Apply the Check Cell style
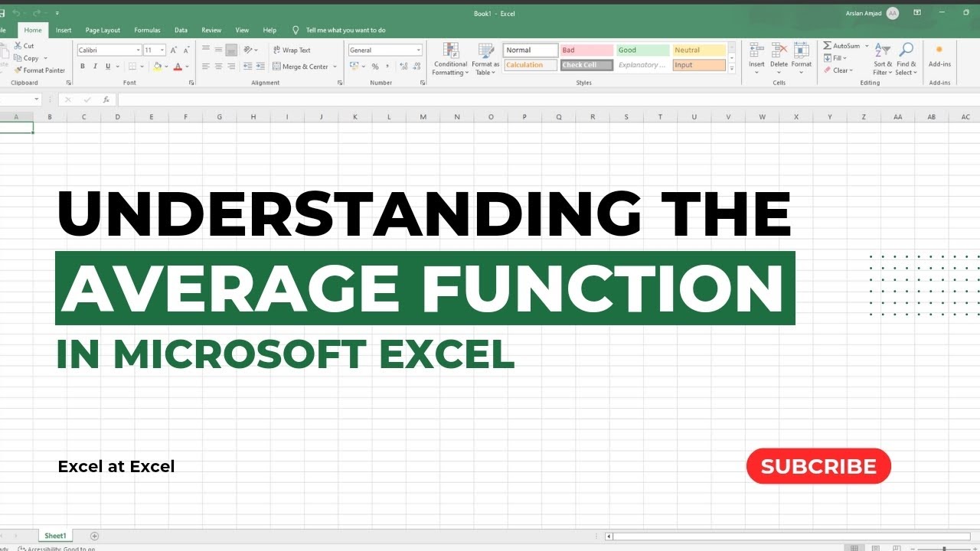The width and height of the screenshot is (980, 551). [586, 65]
